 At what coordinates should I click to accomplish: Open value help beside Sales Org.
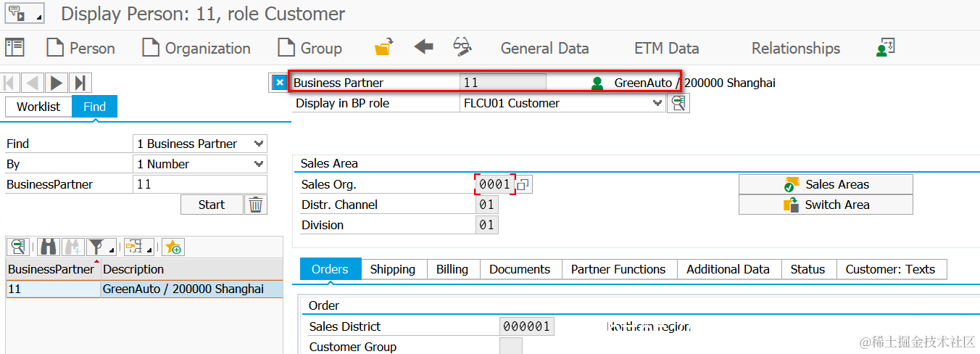(x=524, y=184)
